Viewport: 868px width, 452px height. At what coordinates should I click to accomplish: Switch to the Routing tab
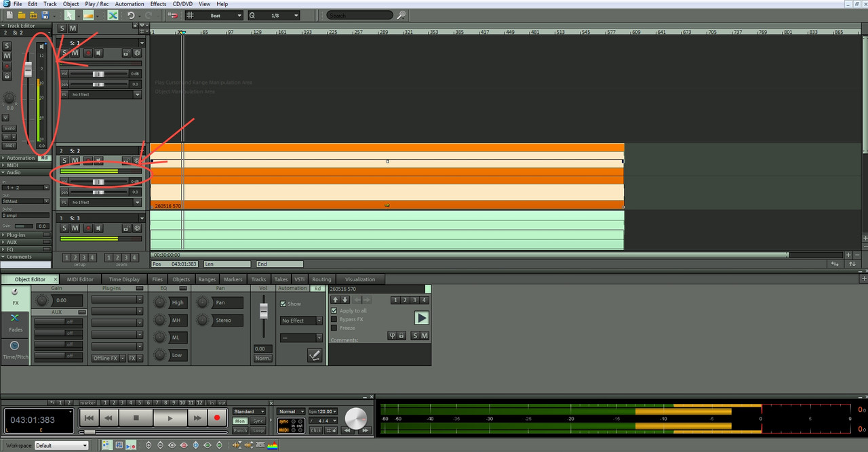[321, 279]
